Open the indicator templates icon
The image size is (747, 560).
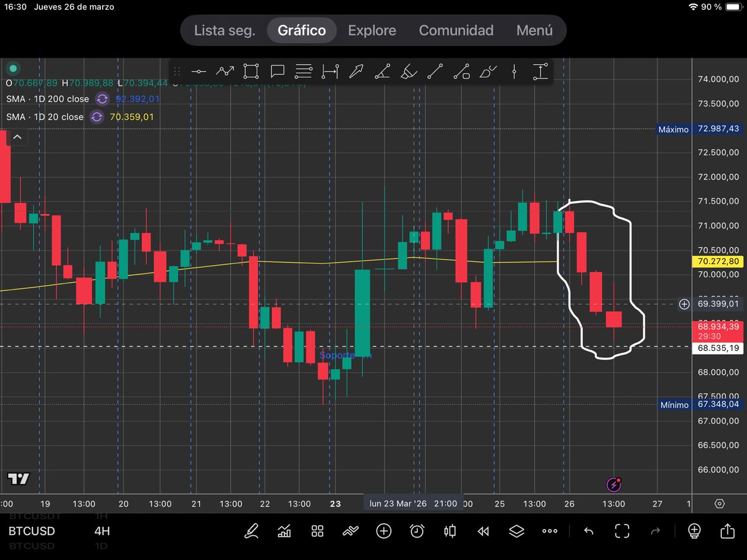[350, 531]
